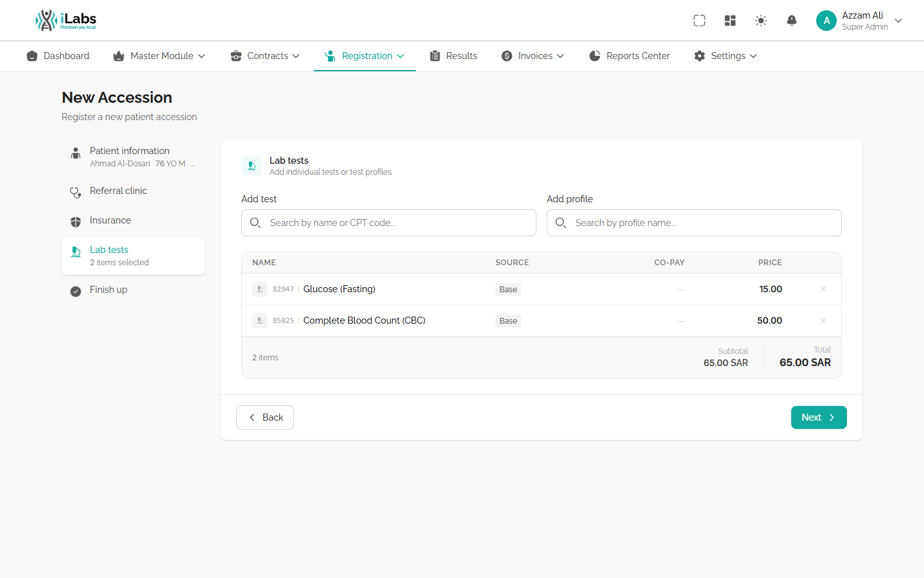This screenshot has height=578, width=924.
Task: Go Back to previous step
Action: [x=265, y=417]
